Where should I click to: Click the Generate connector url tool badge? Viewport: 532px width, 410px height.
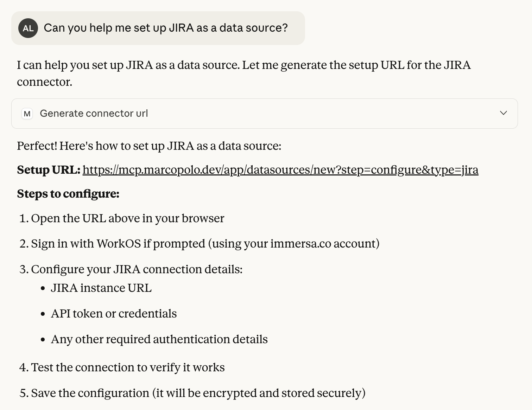coord(94,113)
